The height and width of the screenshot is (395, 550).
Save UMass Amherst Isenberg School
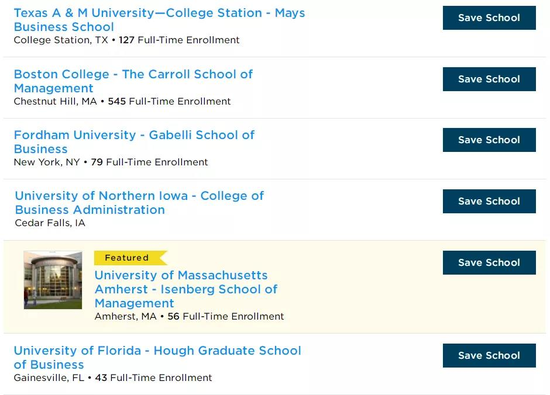489,263
